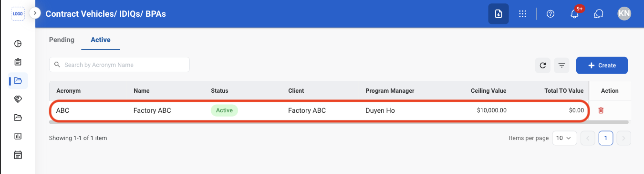Screen dimensions: 644x174
Task: Go to the previous page arrow
Action: [x=588, y=138]
